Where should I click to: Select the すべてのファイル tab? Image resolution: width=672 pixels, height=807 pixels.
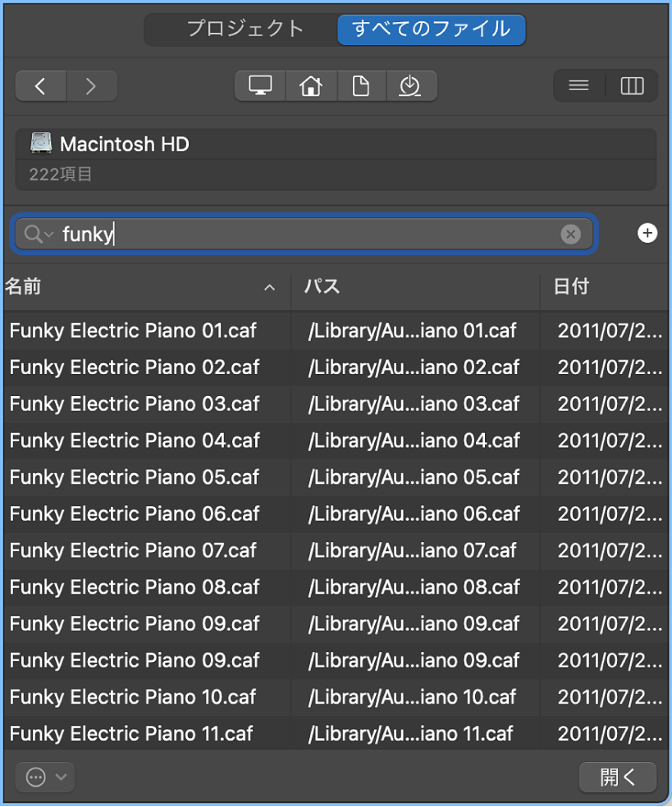point(431,30)
